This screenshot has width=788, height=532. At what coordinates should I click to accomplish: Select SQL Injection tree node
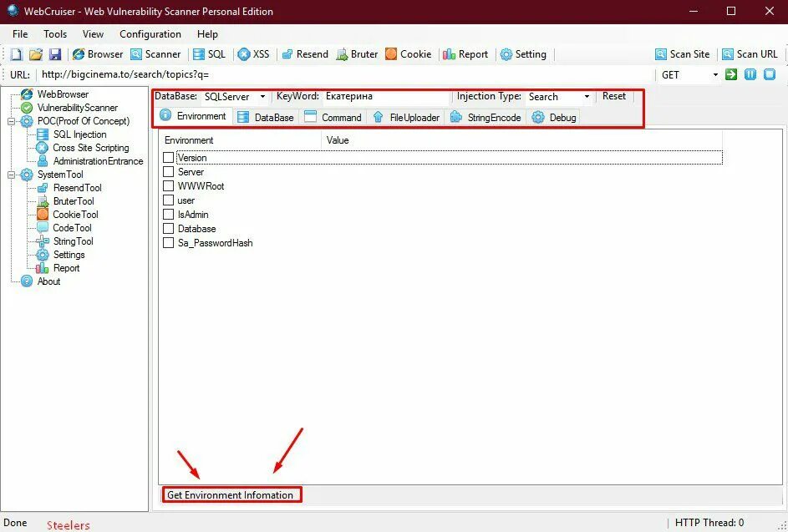(x=79, y=134)
